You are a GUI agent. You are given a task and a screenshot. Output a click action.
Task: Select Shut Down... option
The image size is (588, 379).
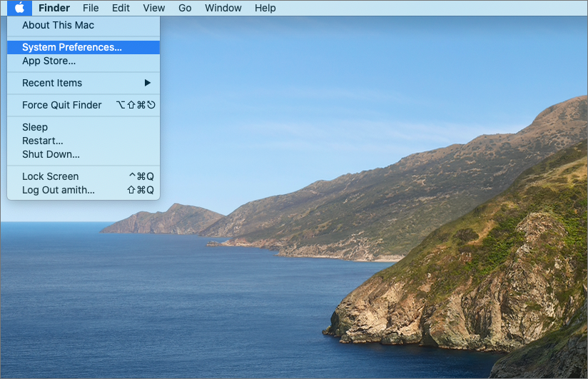coord(51,154)
